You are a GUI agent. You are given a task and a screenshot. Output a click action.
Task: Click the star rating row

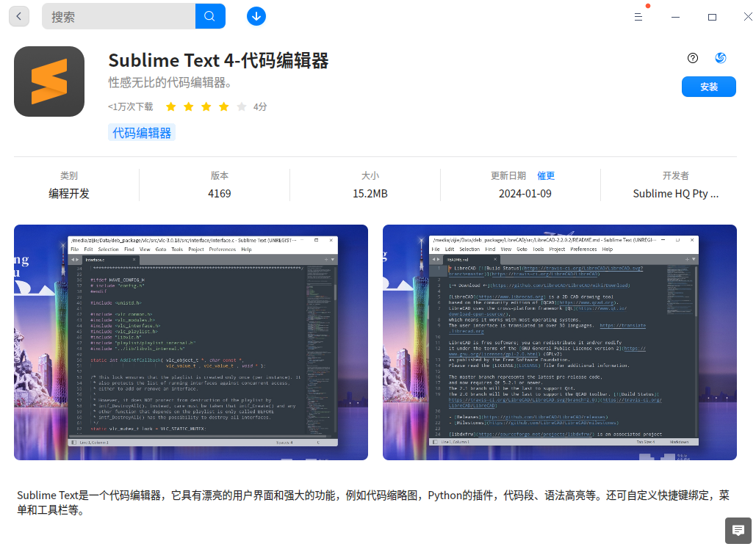pos(206,107)
